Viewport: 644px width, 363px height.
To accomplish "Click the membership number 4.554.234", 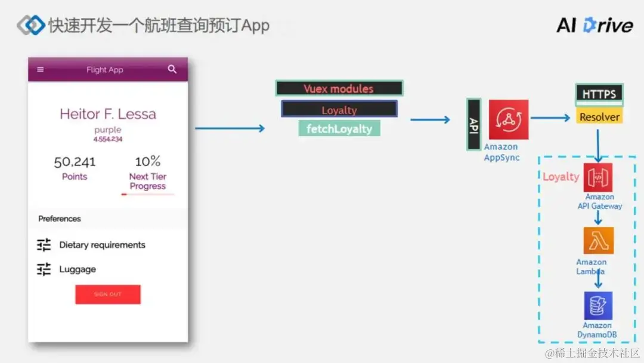I will click(x=107, y=139).
